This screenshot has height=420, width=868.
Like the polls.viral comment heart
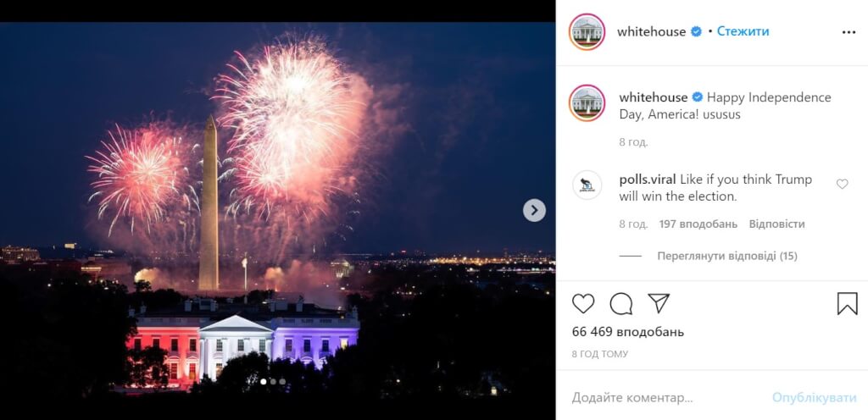point(842,184)
